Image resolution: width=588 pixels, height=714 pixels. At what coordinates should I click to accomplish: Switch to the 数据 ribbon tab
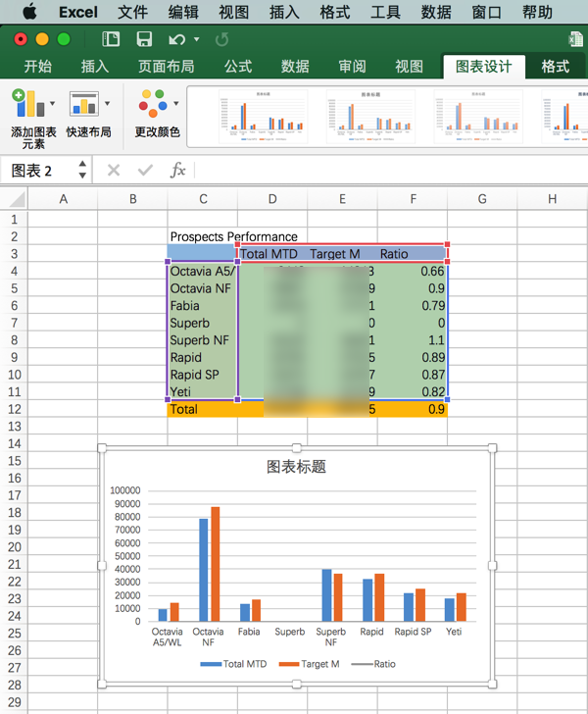[x=295, y=67]
